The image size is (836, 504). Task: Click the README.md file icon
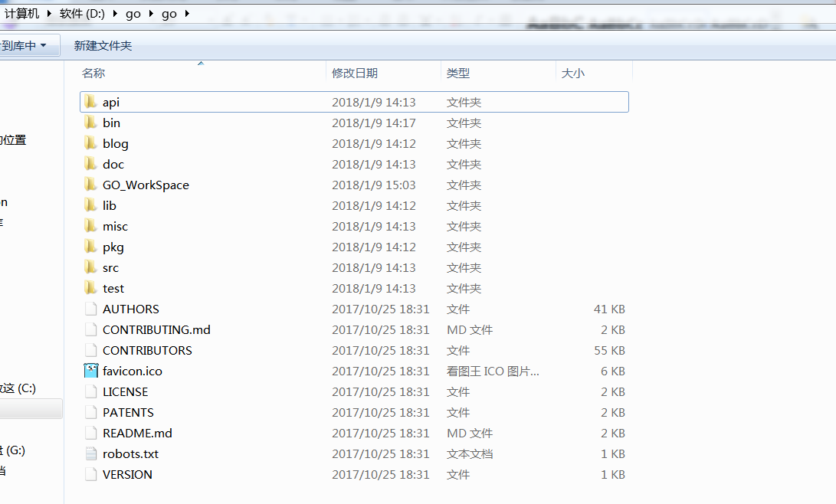tap(91, 433)
